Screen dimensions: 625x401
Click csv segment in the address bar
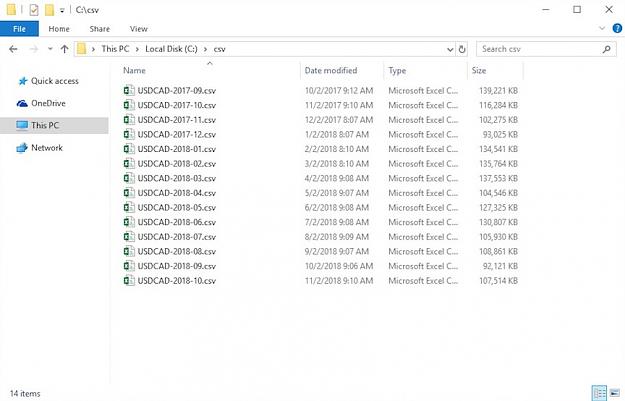click(x=219, y=49)
